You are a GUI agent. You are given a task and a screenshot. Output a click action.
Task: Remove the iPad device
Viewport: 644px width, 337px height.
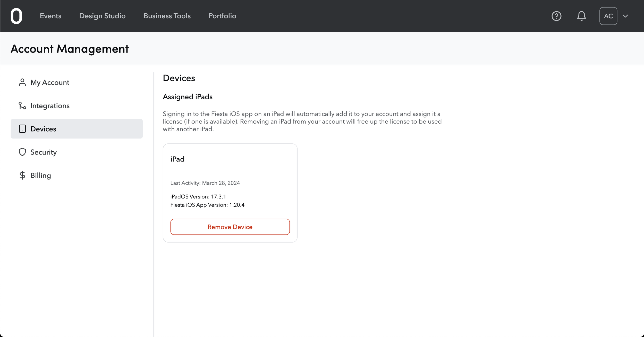point(230,227)
